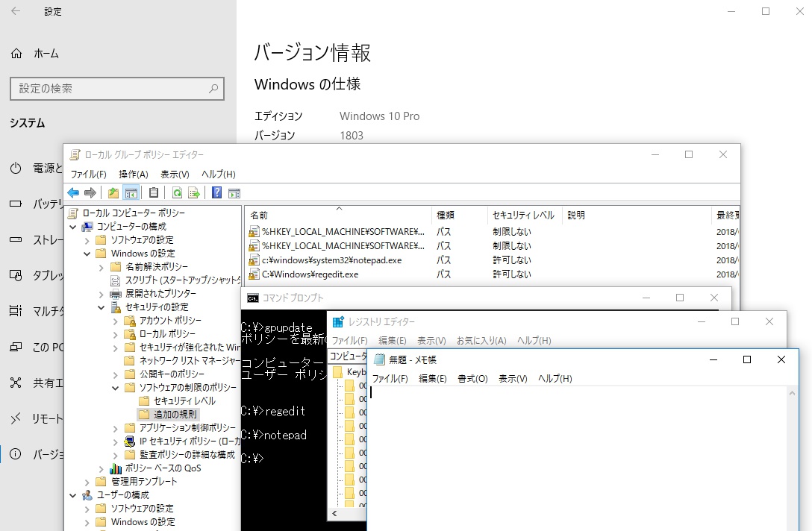The height and width of the screenshot is (531, 812).
Task: Collapse the コンピューターの構成 tree node
Action: 73,227
